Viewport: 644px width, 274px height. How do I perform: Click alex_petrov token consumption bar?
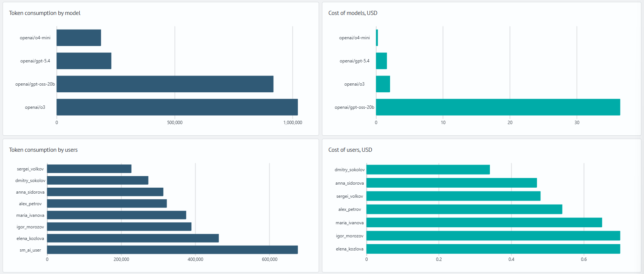[x=107, y=204]
